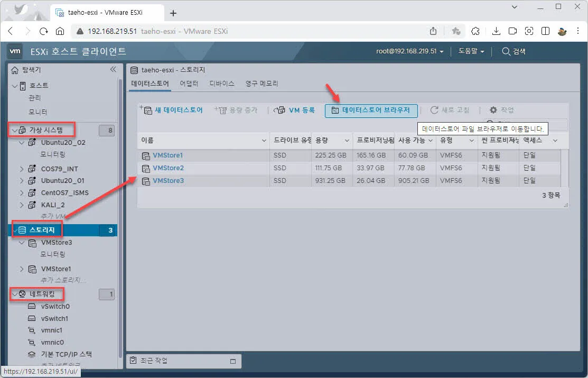Click the 데이터스토어 브라우저 button
The image size is (588, 378).
tap(370, 110)
